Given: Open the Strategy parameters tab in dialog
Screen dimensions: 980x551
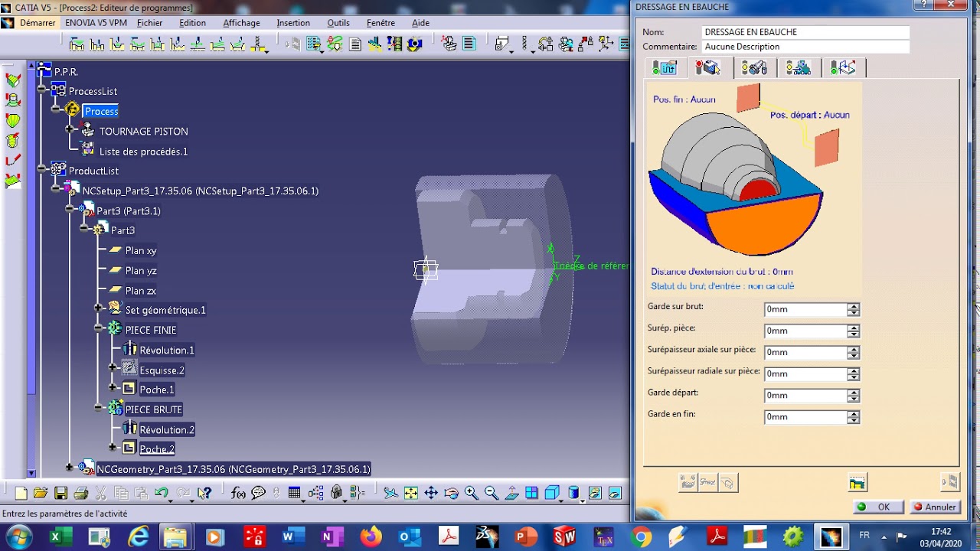Looking at the screenshot, I should [x=665, y=68].
